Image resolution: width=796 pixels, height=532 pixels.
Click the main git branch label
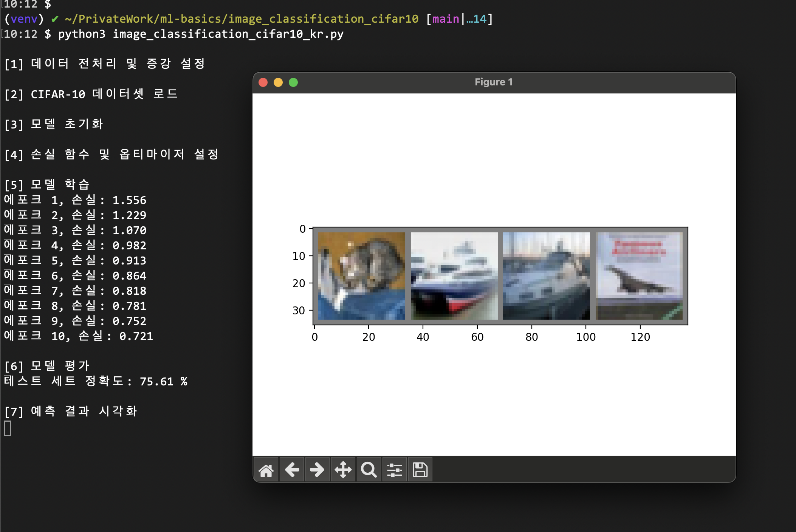click(445, 19)
